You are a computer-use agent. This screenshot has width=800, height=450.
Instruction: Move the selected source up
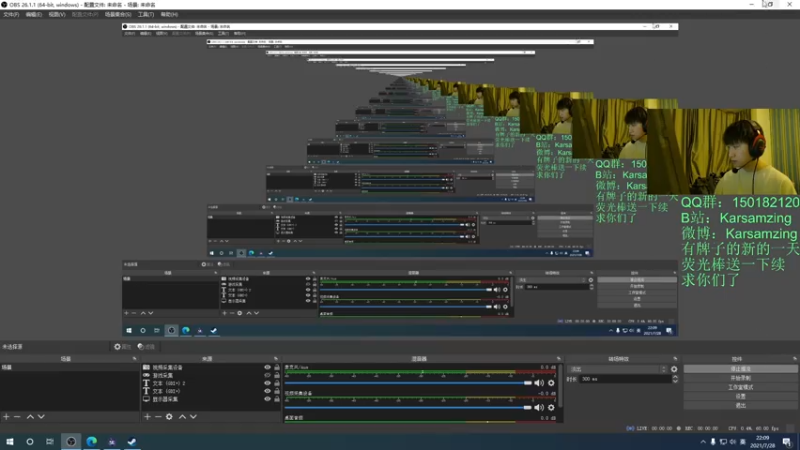182,417
